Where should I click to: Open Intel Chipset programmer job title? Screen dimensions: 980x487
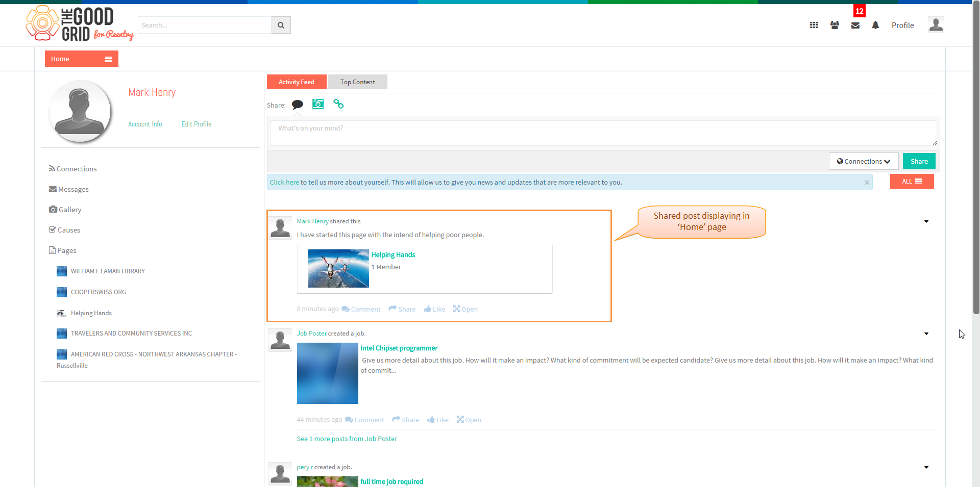pos(399,348)
